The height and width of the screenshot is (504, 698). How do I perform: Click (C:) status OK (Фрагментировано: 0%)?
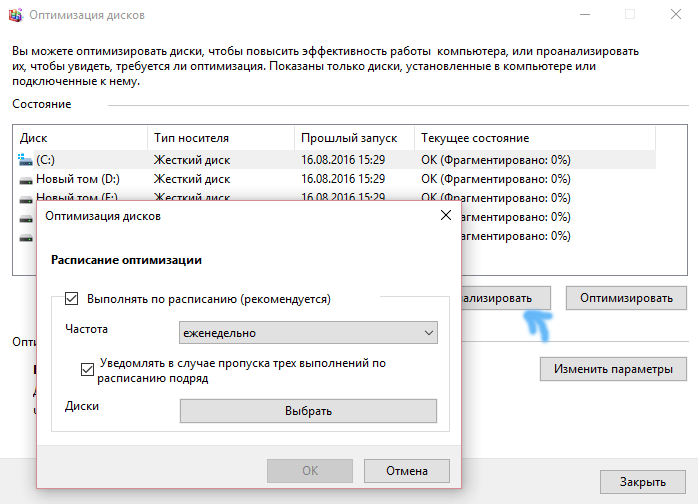[x=496, y=160]
